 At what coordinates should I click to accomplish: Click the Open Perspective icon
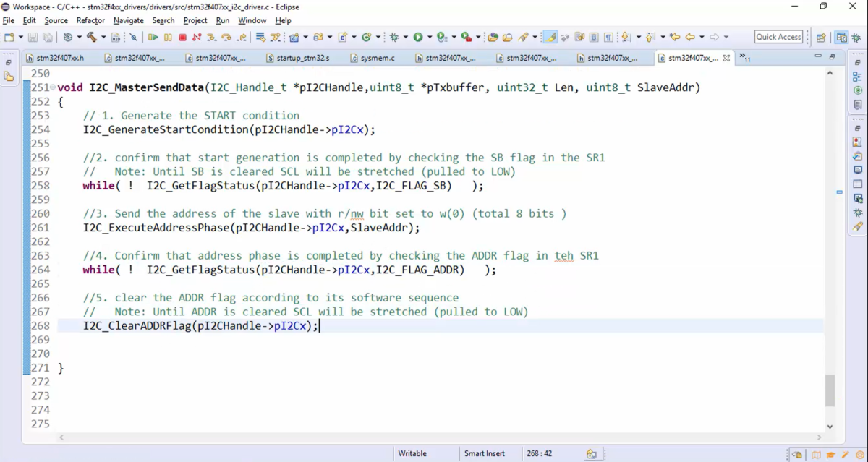(821, 36)
